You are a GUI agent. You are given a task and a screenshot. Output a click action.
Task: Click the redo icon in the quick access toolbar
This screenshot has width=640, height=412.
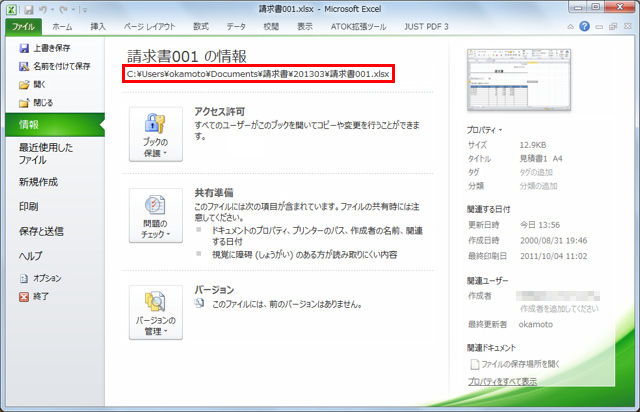[63, 10]
